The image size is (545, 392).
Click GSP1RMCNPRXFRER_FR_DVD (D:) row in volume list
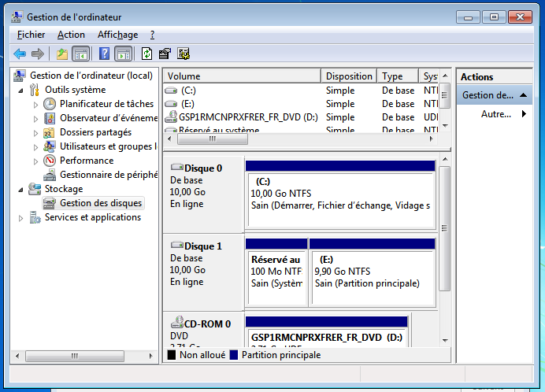coord(301,117)
